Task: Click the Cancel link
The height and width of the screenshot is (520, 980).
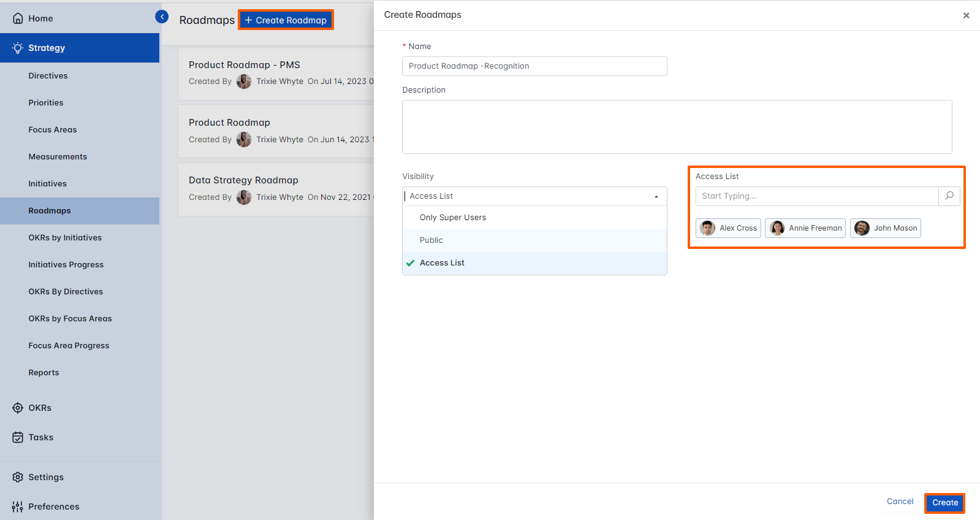Action: (x=900, y=502)
